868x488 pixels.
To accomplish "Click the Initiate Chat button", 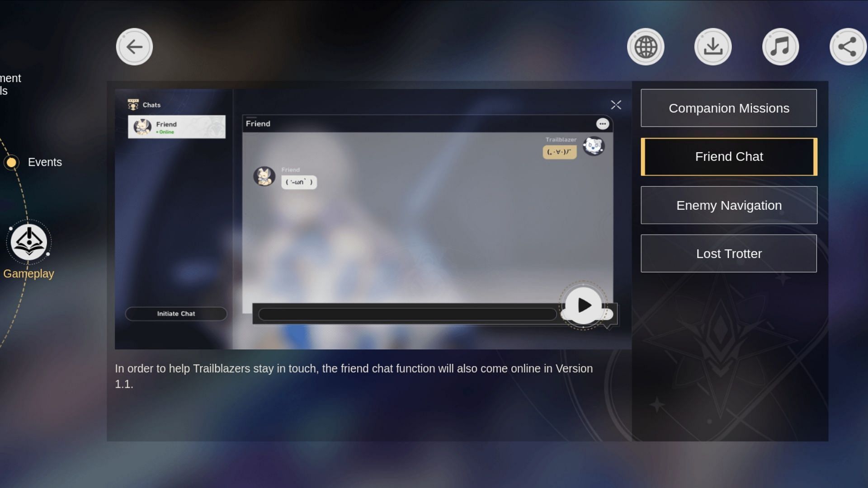I will tap(175, 313).
